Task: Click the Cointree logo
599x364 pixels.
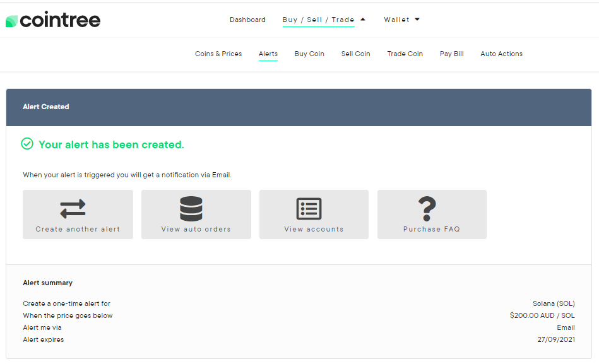Action: 53,20
